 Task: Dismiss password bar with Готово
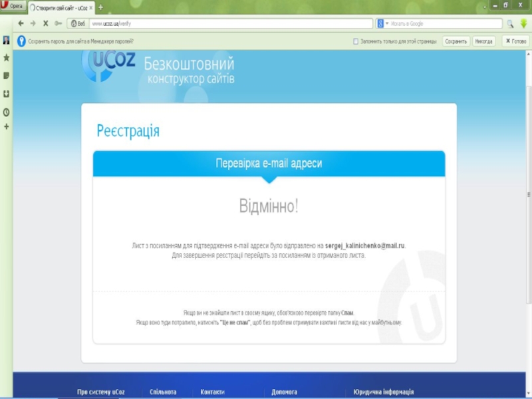[x=516, y=41]
